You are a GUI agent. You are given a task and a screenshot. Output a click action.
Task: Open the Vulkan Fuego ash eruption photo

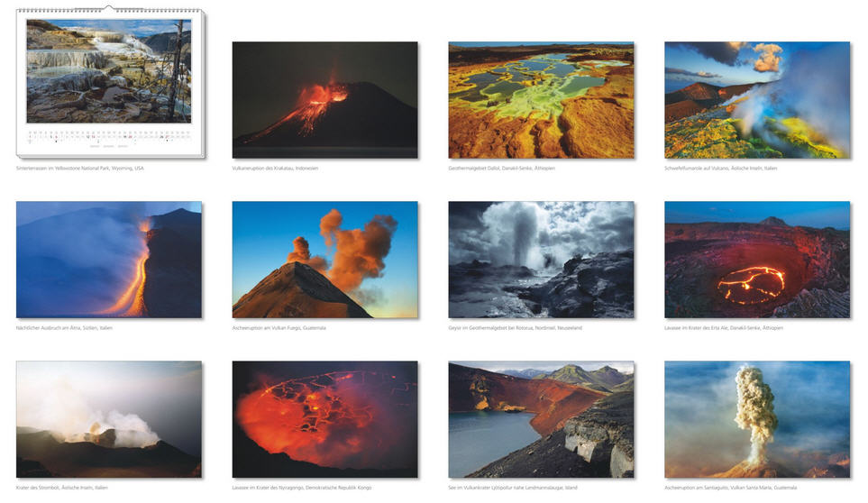pos(325,260)
